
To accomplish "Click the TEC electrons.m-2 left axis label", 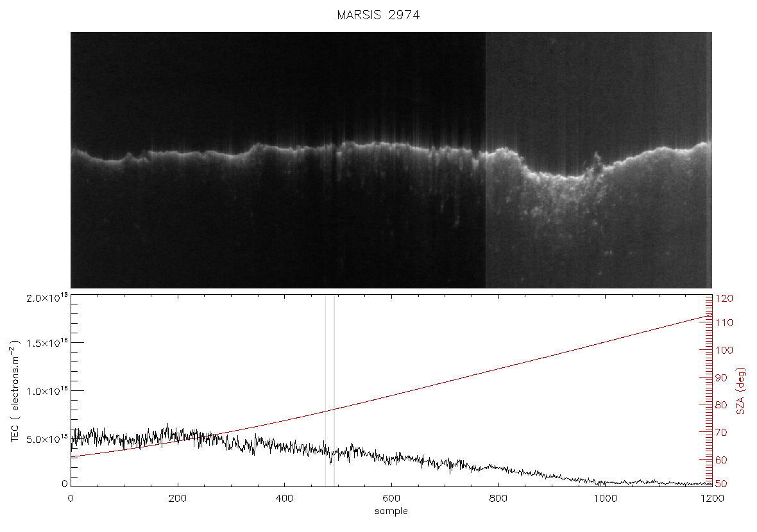I will point(15,391).
